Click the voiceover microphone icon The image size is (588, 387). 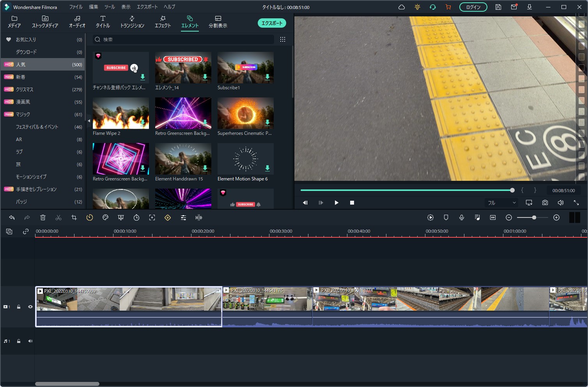click(462, 217)
